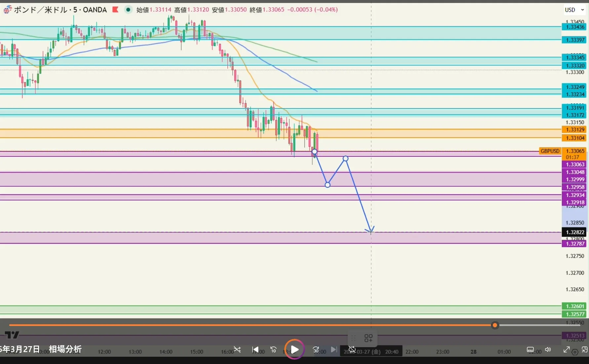
Task: Play the video with the center play button
Action: coord(294,349)
